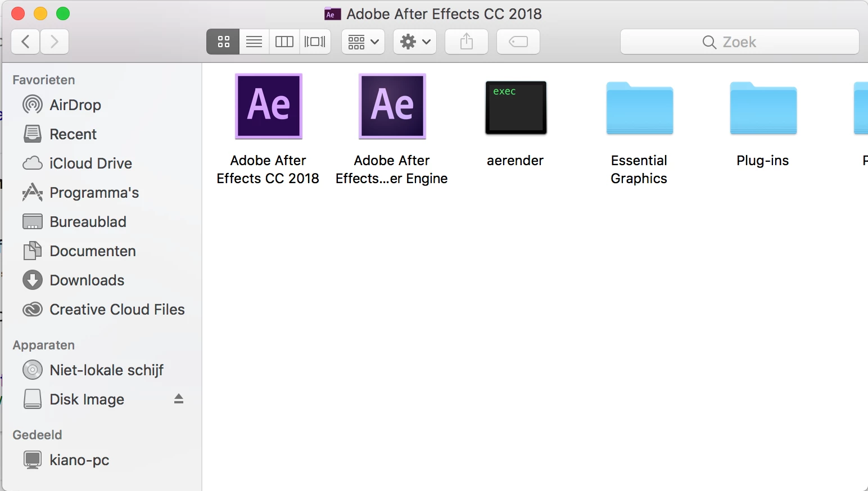Switch to column view

(x=284, y=42)
